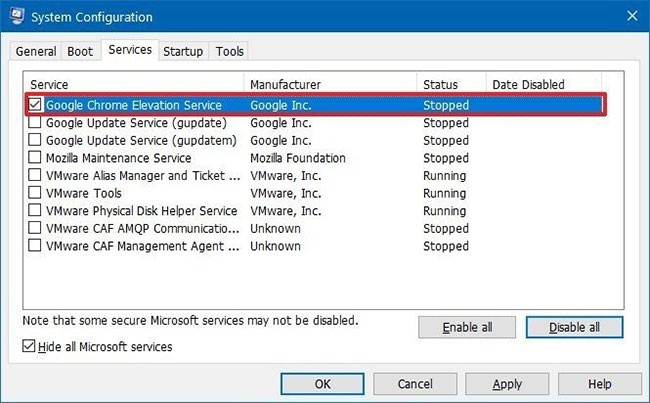Check Google Update Service (gupdate) checkbox
This screenshot has width=650, height=403.
coord(36,123)
